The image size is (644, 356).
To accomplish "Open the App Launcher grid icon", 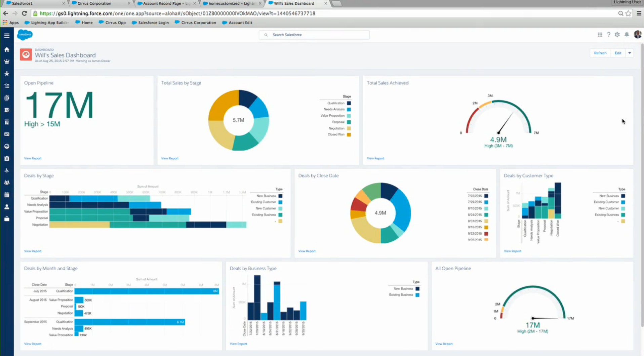I will click(600, 35).
